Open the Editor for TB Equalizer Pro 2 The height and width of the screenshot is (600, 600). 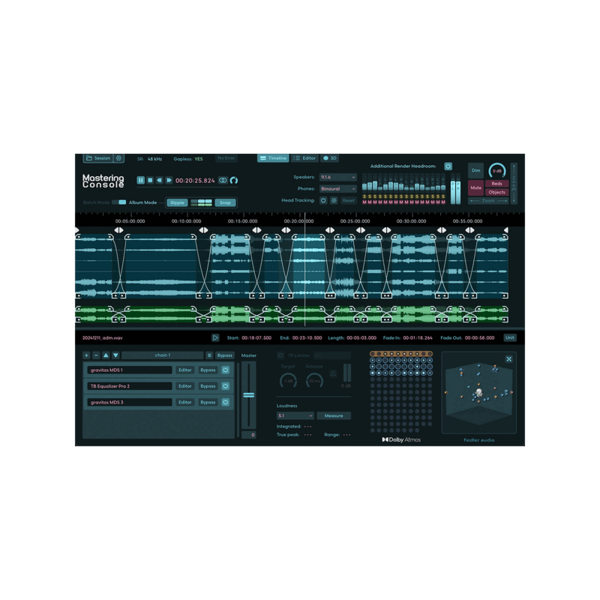point(185,386)
